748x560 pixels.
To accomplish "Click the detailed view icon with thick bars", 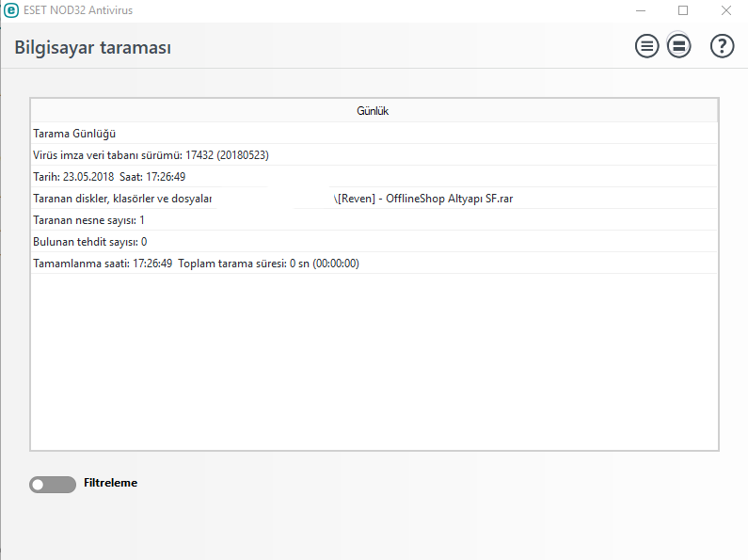I will pos(678,46).
